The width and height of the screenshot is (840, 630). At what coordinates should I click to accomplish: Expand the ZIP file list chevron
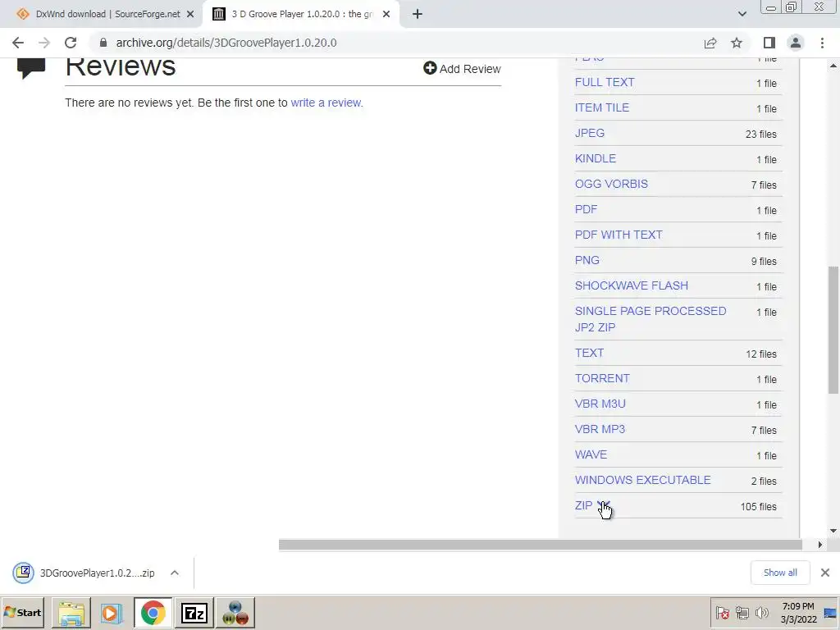coord(603,505)
